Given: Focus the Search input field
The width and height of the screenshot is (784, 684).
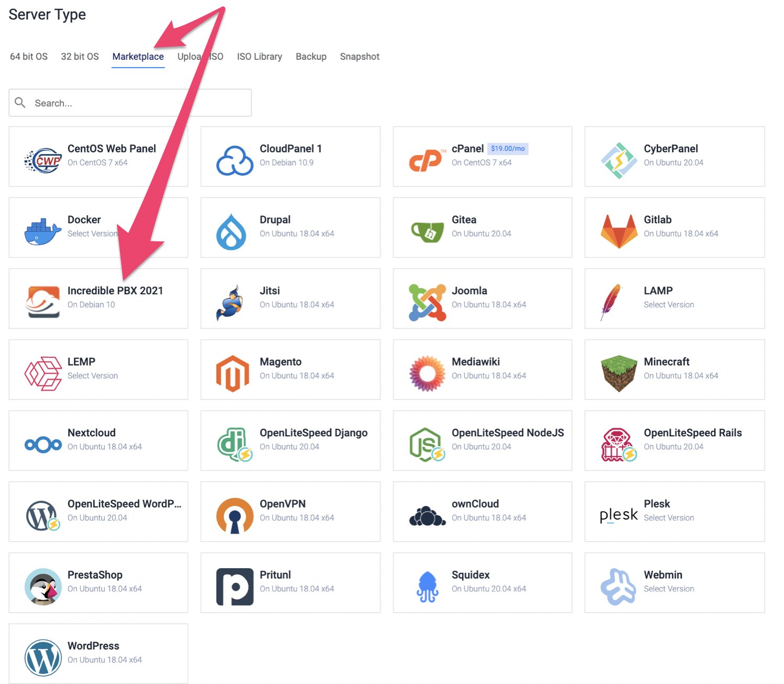Looking at the screenshot, I should tap(130, 103).
